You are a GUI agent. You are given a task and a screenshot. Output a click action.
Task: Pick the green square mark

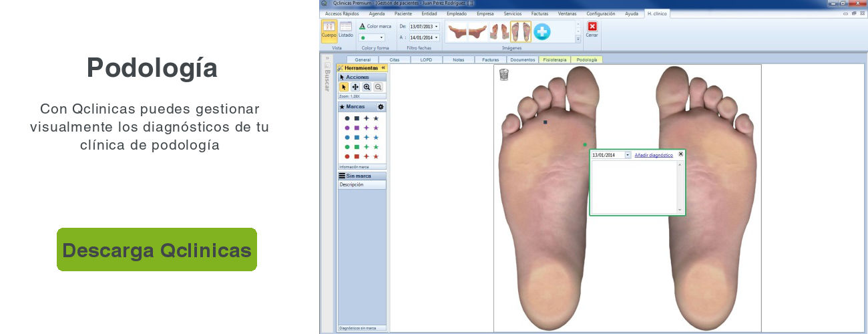[357, 147]
